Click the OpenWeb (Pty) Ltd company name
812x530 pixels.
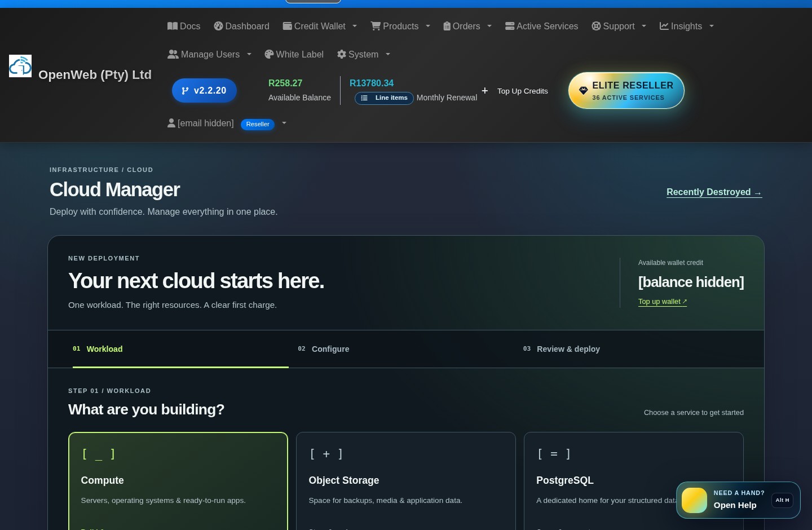pos(95,74)
